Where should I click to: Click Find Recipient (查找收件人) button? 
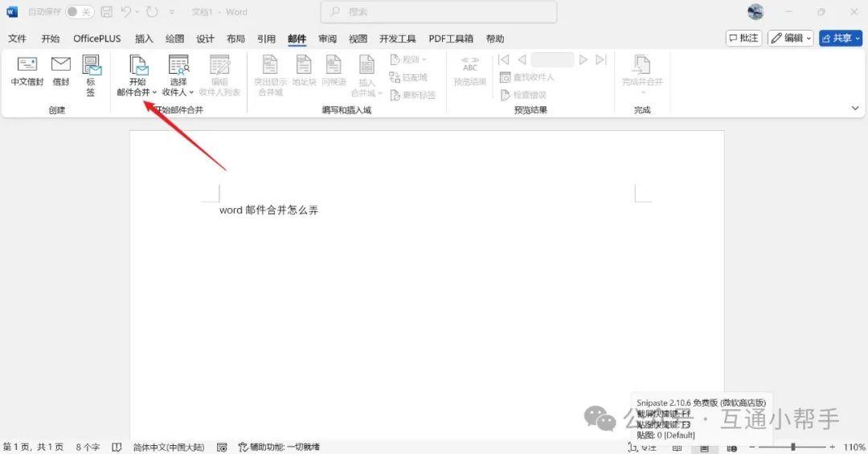[527, 77]
